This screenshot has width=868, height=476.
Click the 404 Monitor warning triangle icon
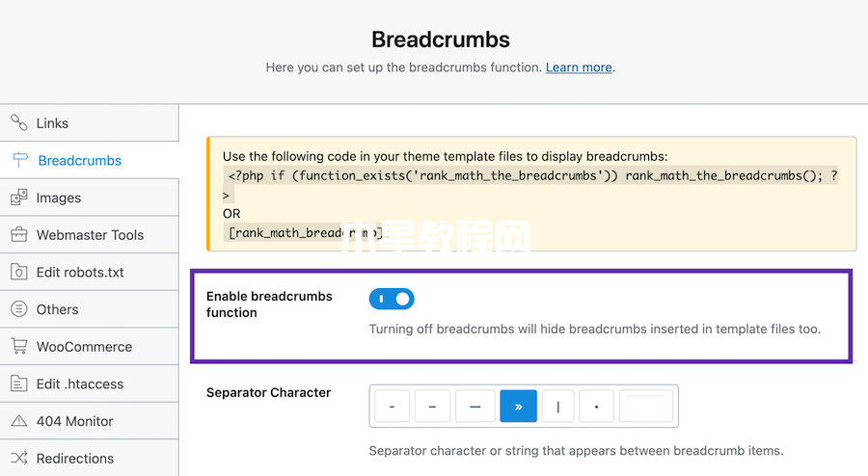[x=19, y=421]
